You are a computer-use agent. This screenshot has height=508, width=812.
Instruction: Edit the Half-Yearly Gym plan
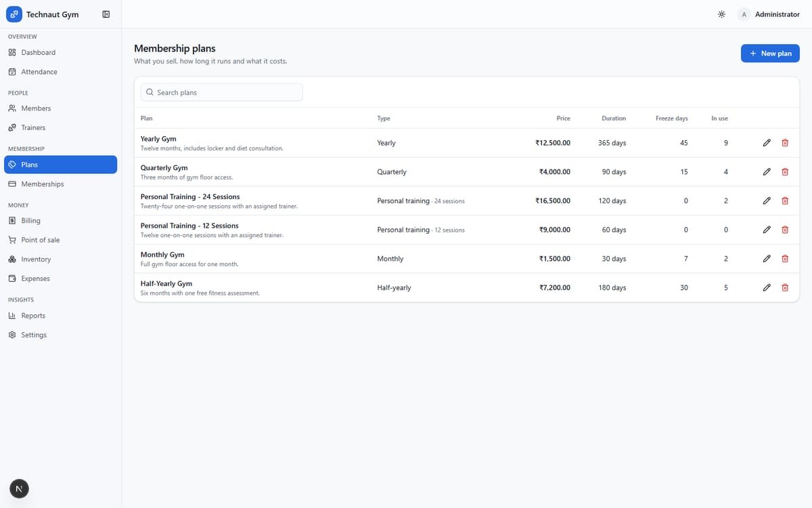coord(767,288)
